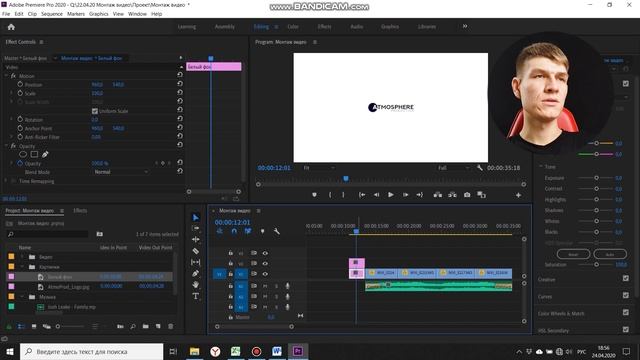The width and height of the screenshot is (640, 360).
Task: Toggle Uniform Scale checkbox
Action: point(95,111)
